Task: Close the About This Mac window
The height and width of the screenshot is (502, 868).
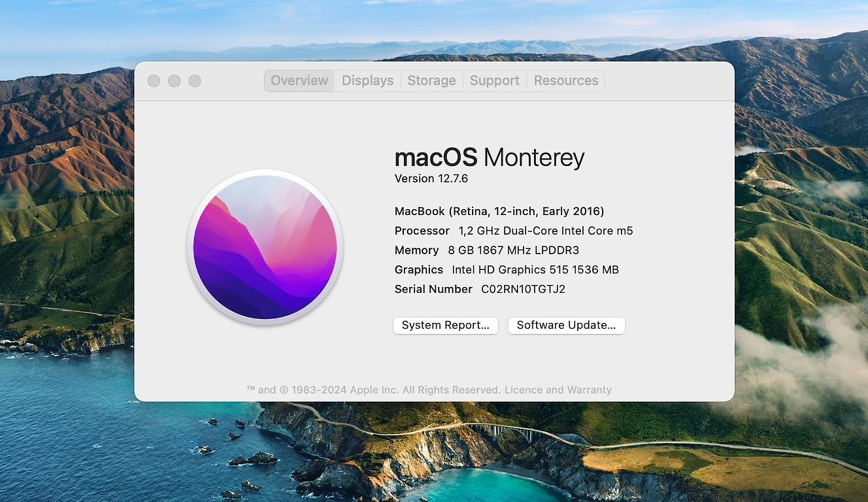Action: [x=154, y=80]
